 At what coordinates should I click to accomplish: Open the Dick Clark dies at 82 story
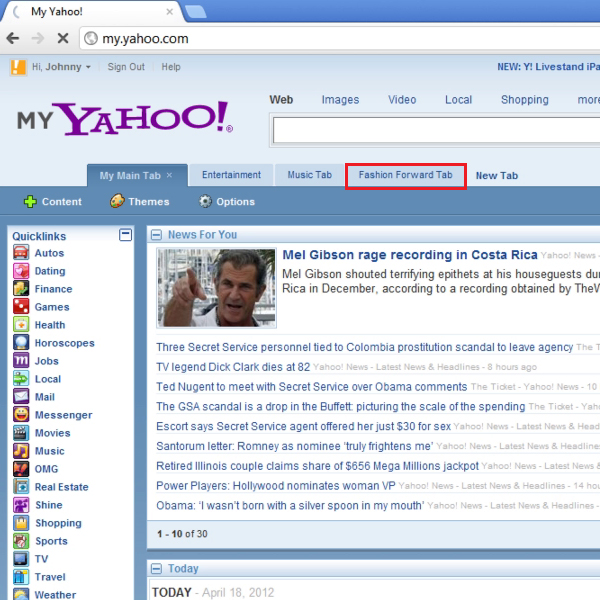tap(233, 367)
